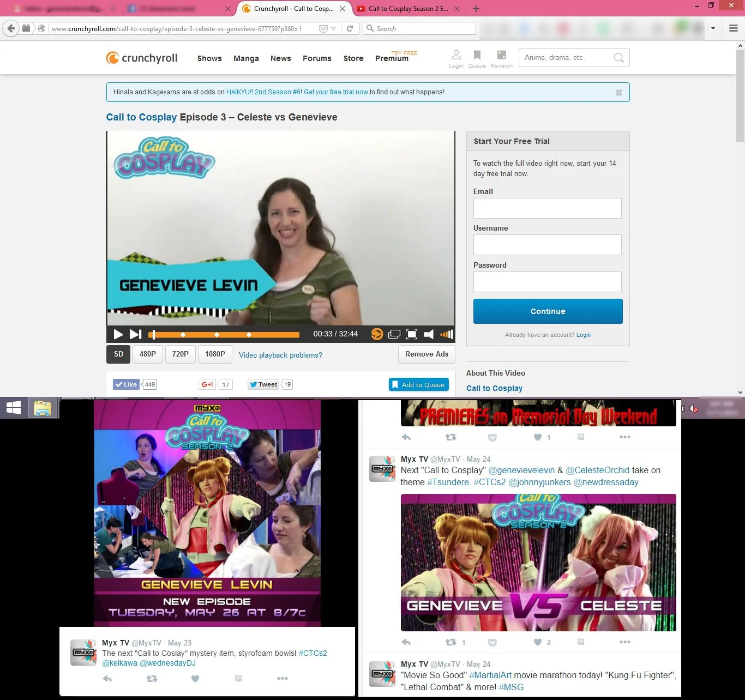Reply to the styrofoam bowls tweet
This screenshot has height=700, width=745.
107,679
